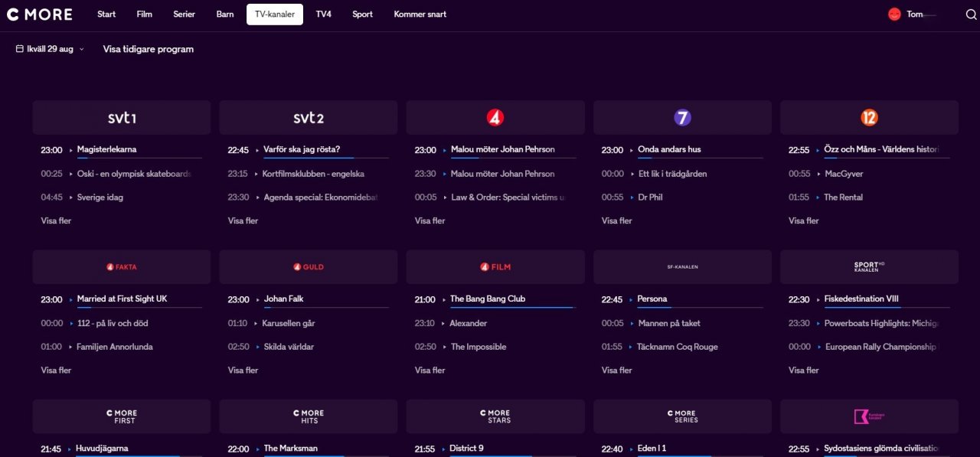Expand Visa fler under SF-kanalen
Screen dimensions: 980x457
point(616,370)
